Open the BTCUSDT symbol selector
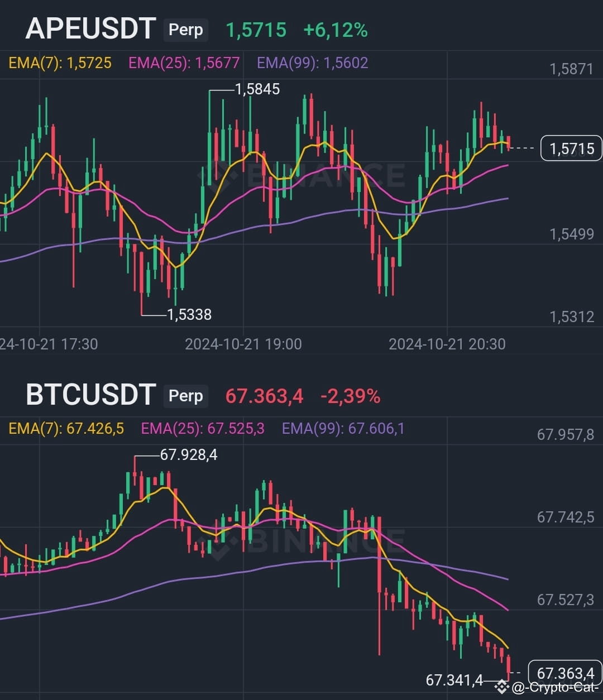Image resolution: width=603 pixels, height=700 pixels. [x=91, y=395]
